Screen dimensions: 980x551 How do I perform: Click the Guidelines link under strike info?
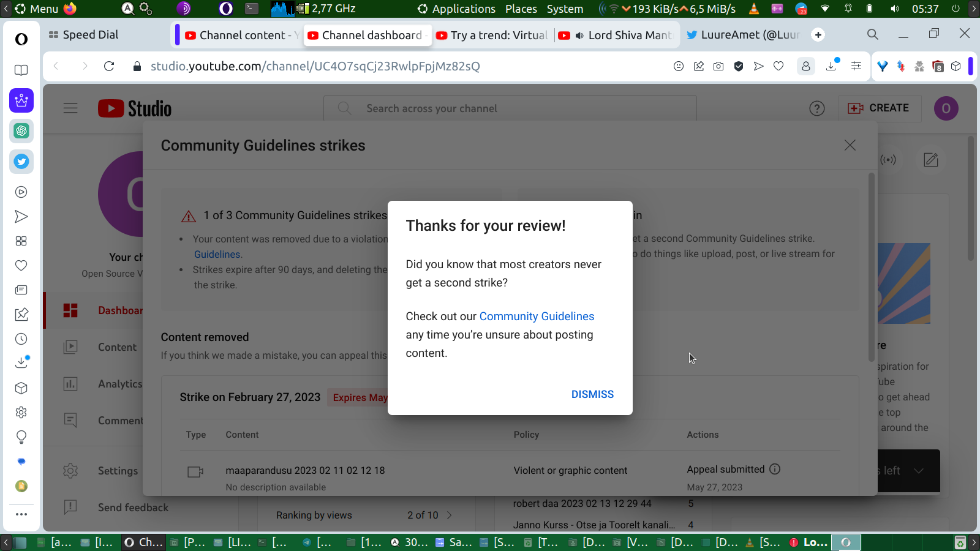pyautogui.click(x=217, y=254)
